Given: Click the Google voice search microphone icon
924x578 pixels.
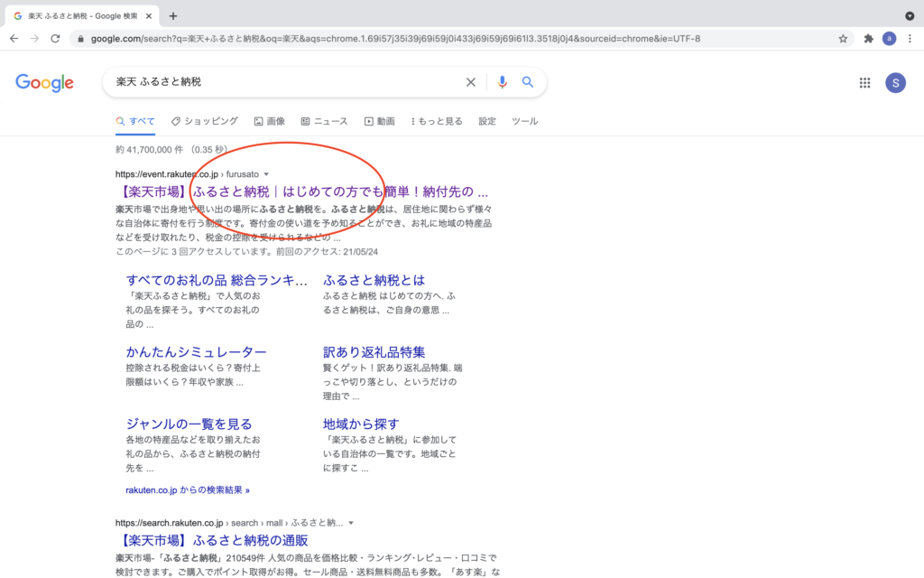Looking at the screenshot, I should pos(502,82).
